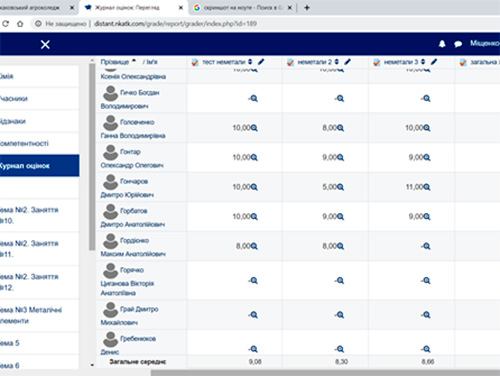
Task: Analyze Головченко's 10,00 тест неметали grade
Action: point(254,128)
